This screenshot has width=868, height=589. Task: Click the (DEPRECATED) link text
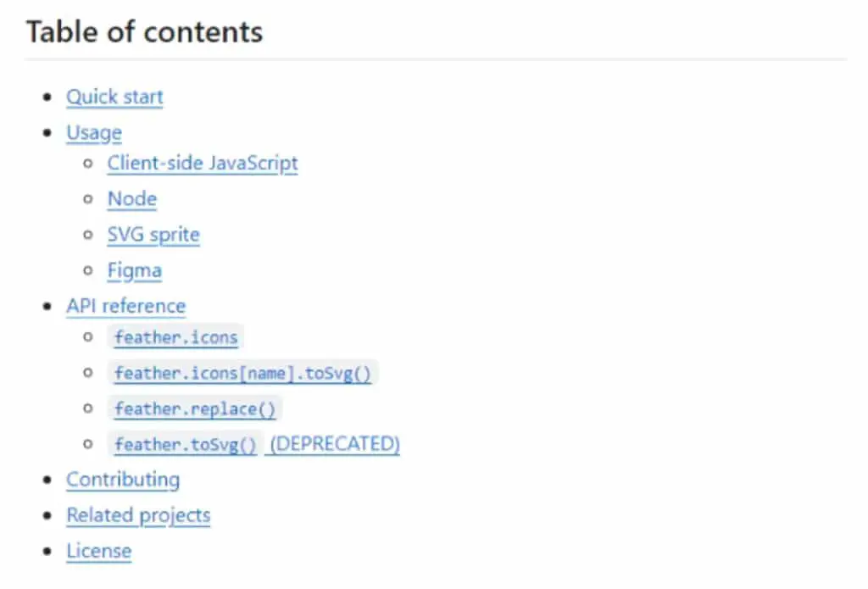click(335, 444)
